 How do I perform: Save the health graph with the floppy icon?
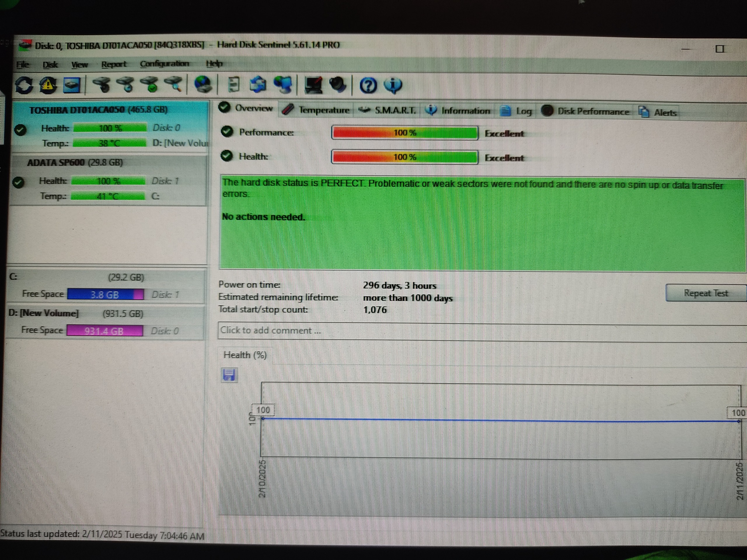click(x=229, y=375)
